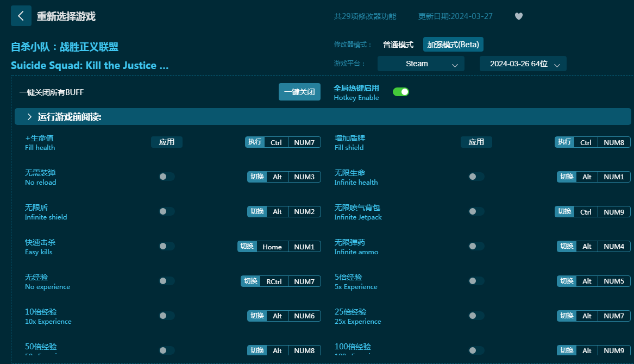Click the NUM8 key for Fill shield
This screenshot has width=634, height=364.
point(614,142)
